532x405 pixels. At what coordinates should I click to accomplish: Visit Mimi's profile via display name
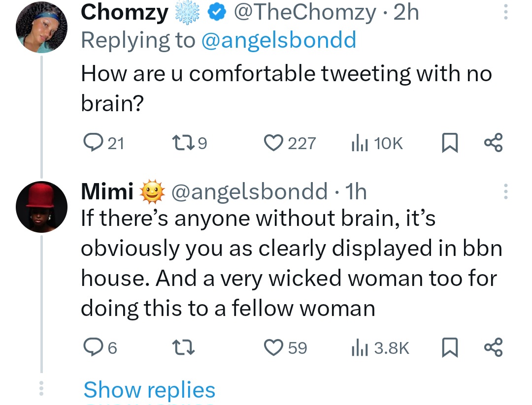tap(107, 191)
